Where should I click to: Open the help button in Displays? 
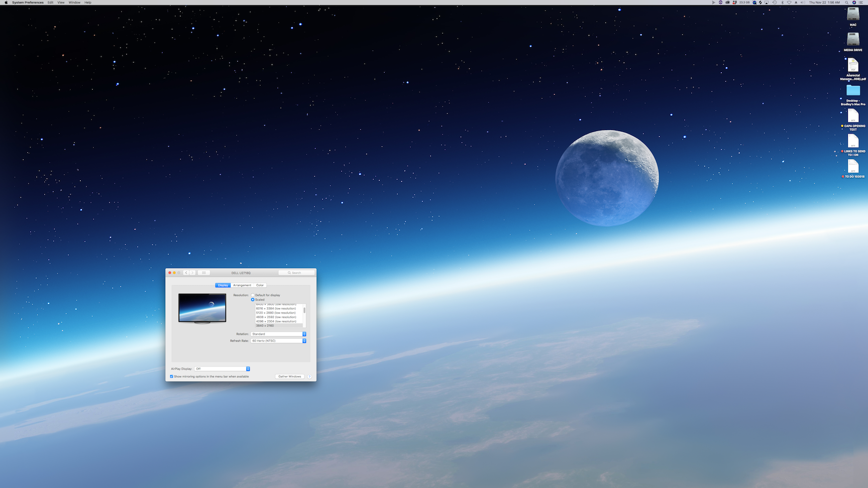click(x=309, y=377)
